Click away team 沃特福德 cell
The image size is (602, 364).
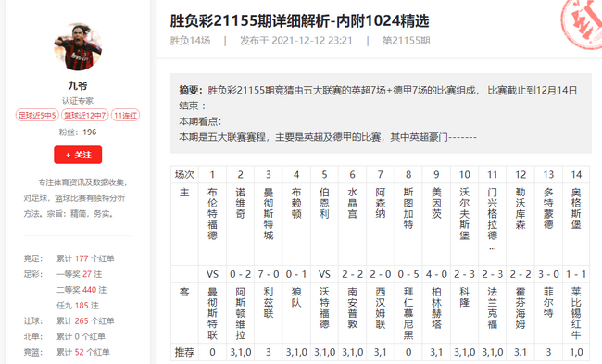(x=324, y=313)
